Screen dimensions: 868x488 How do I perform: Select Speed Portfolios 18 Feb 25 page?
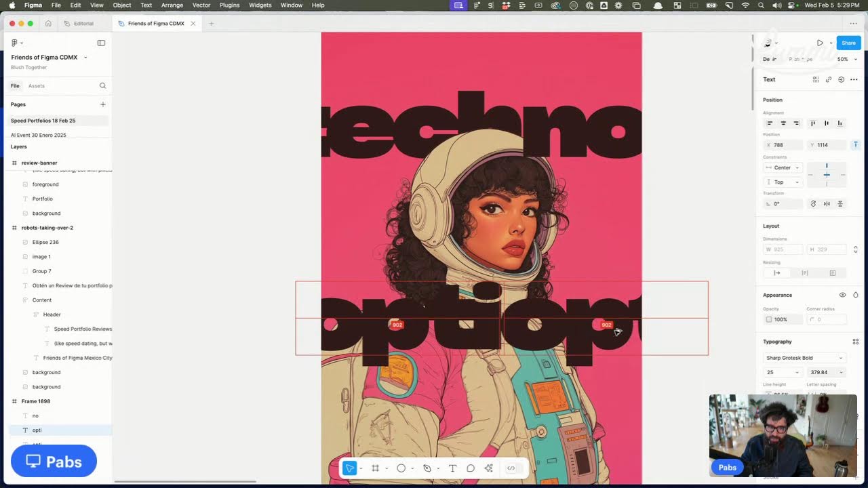tap(59, 121)
